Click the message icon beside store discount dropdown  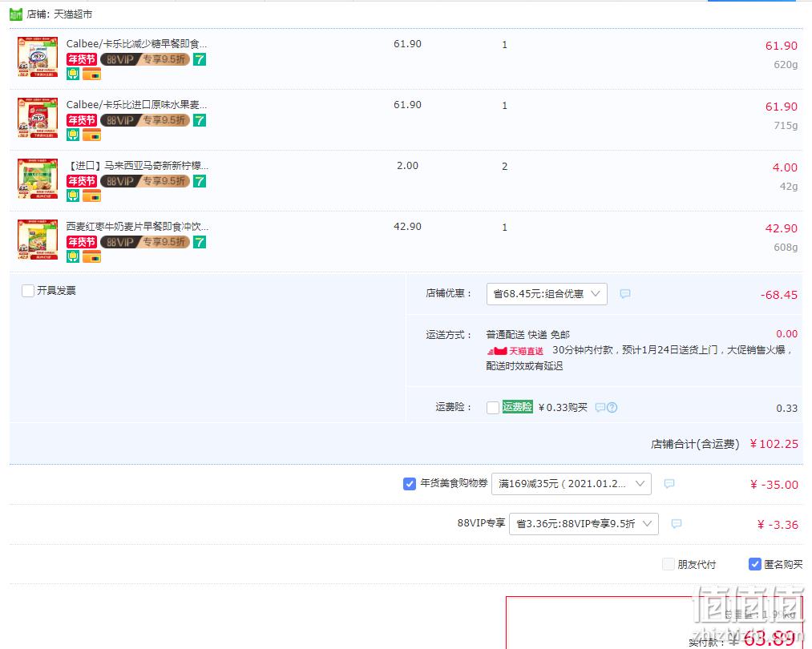coord(625,294)
